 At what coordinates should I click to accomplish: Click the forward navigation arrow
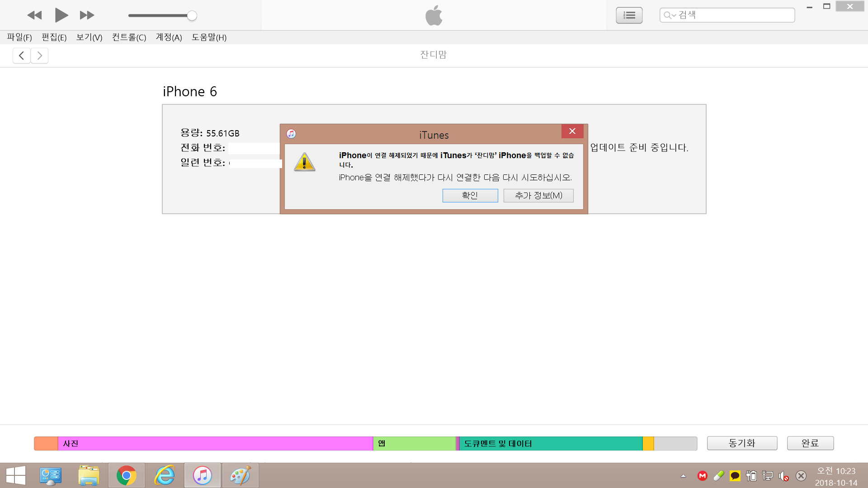(40, 56)
